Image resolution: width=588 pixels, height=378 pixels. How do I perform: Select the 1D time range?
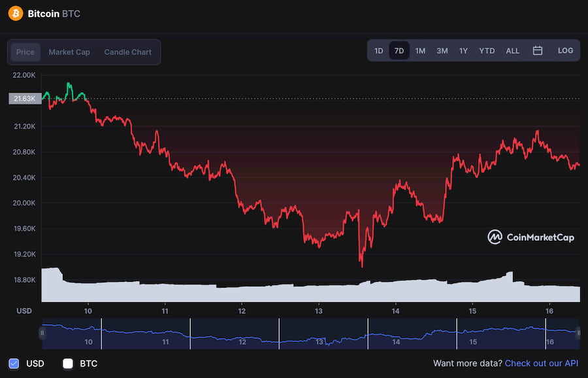[x=379, y=50]
